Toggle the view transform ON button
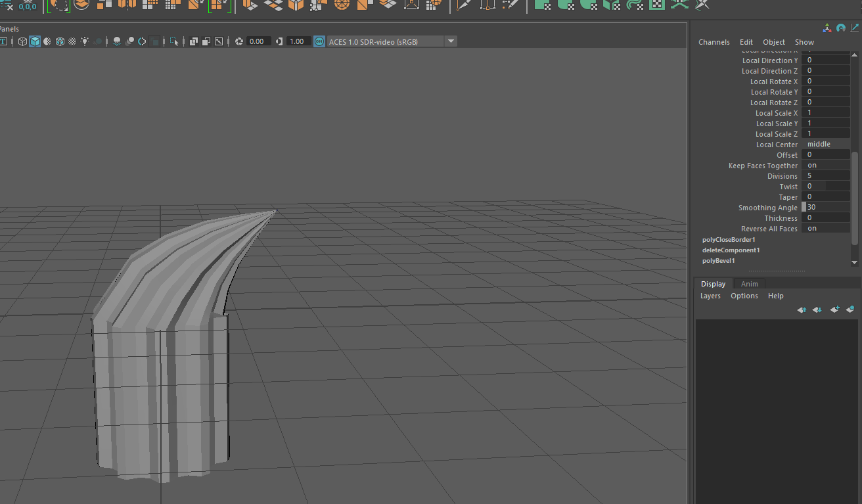The image size is (862, 504). click(x=319, y=41)
